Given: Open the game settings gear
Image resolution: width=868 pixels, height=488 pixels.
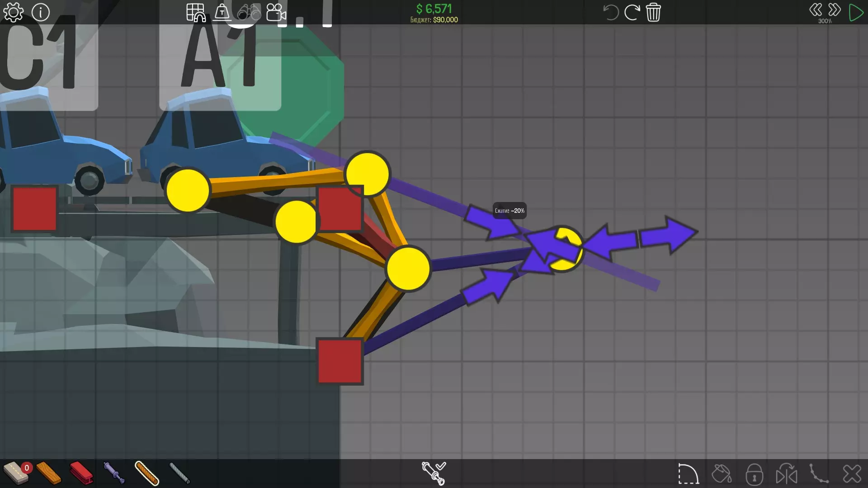Looking at the screenshot, I should (13, 12).
